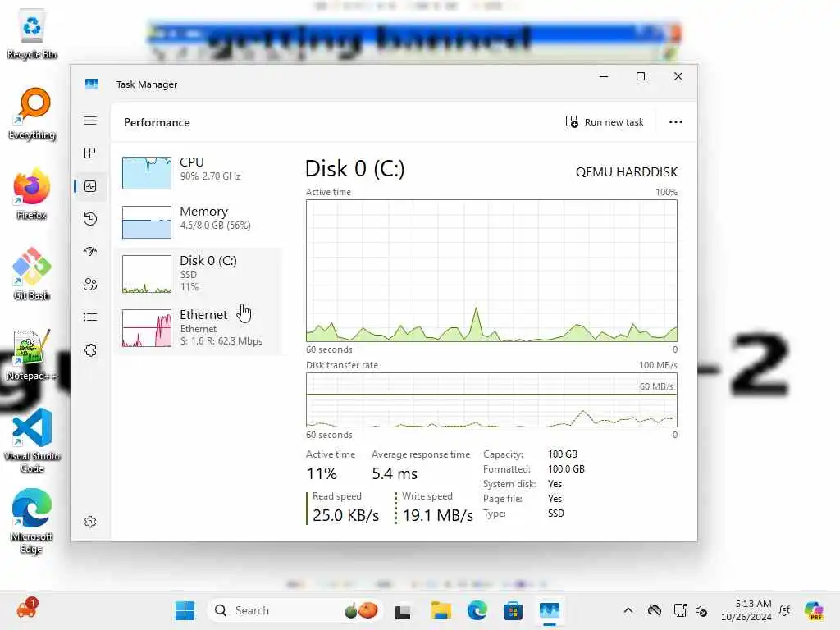Open File Explorer from the taskbar

(441, 610)
